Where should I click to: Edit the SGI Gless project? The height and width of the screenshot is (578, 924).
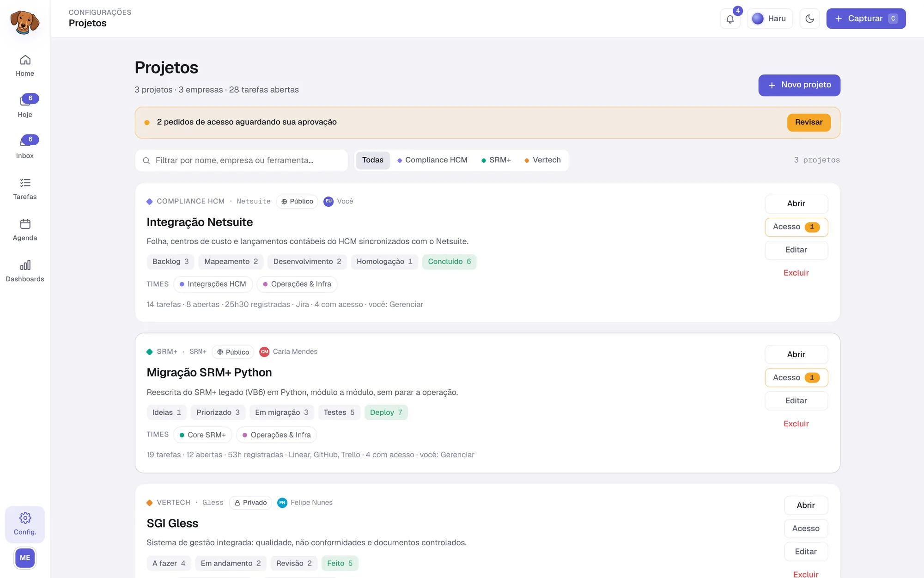(806, 552)
